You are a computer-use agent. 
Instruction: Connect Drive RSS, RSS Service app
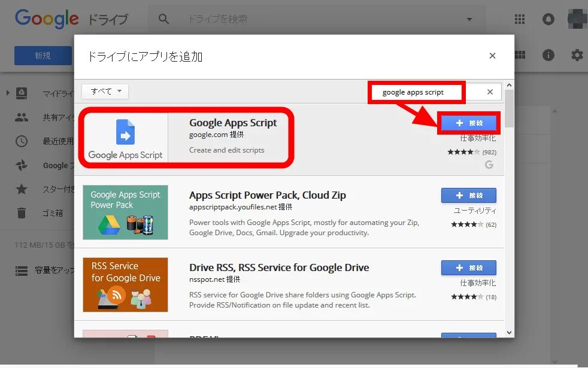coord(468,267)
